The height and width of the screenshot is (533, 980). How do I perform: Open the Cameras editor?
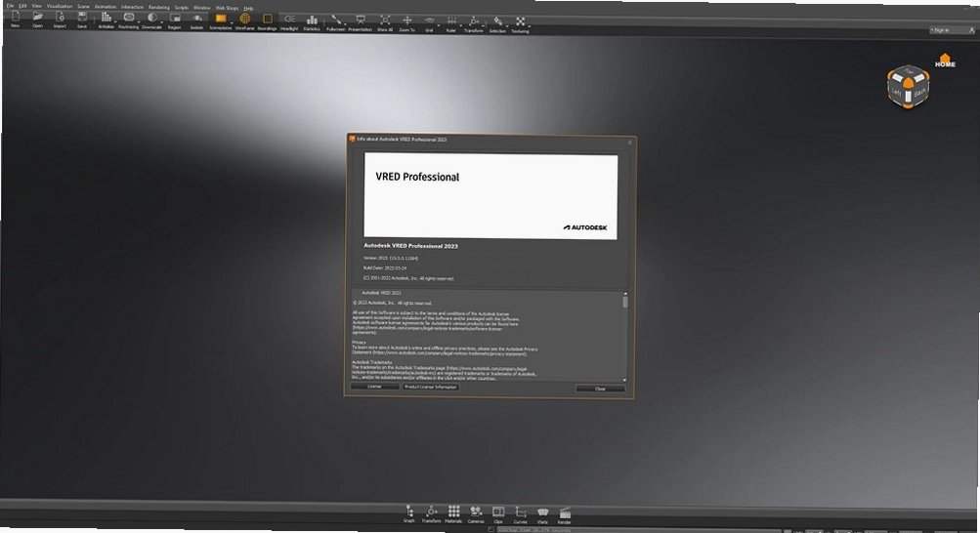pos(476,514)
